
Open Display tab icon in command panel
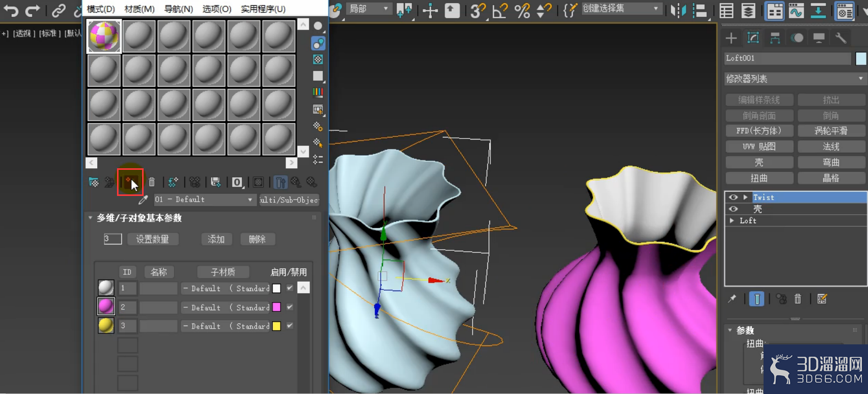point(819,38)
